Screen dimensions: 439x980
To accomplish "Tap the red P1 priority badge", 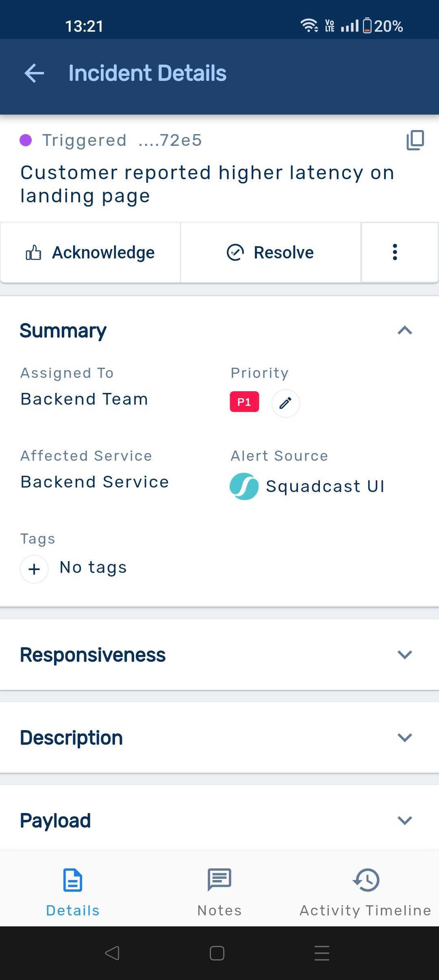I will point(244,402).
